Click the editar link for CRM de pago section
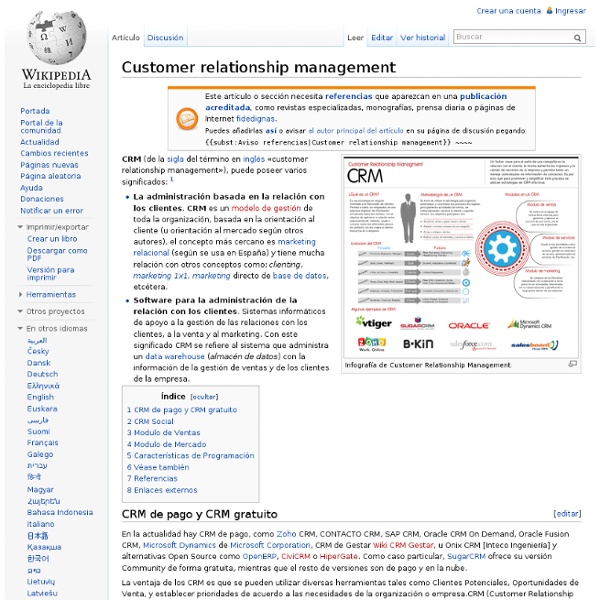This screenshot has height=600, width=600. [x=567, y=514]
